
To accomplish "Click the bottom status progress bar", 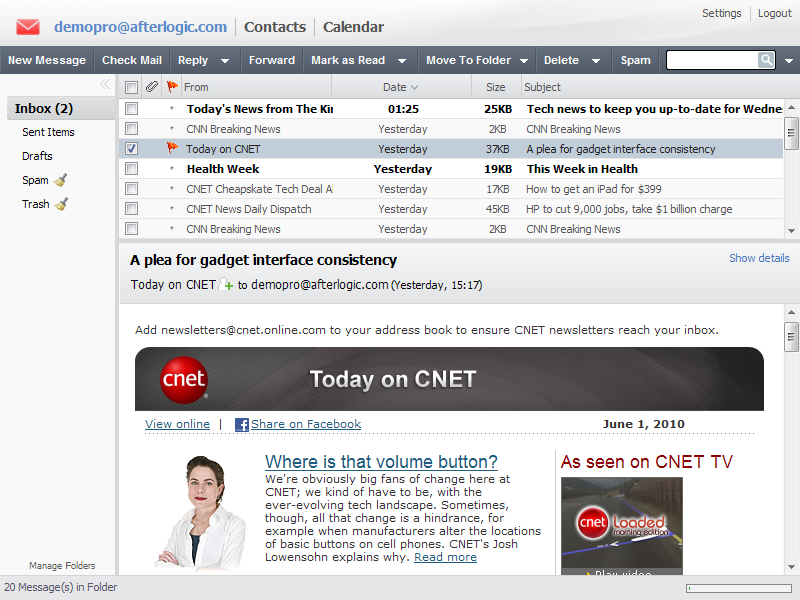I will click(x=738, y=588).
